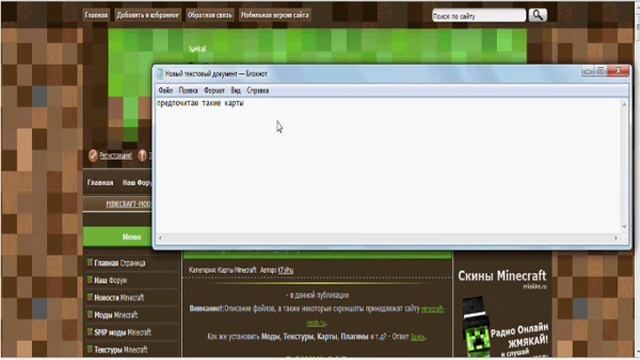The image size is (640, 360).
Task: Open SMP моды Minecraft in sidebar
Action: coord(123,332)
